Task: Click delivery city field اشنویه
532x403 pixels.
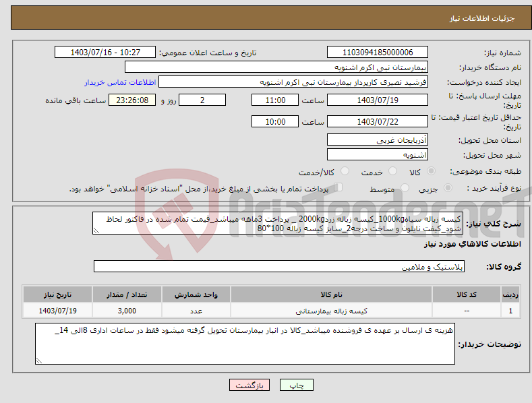Action: click(378, 155)
